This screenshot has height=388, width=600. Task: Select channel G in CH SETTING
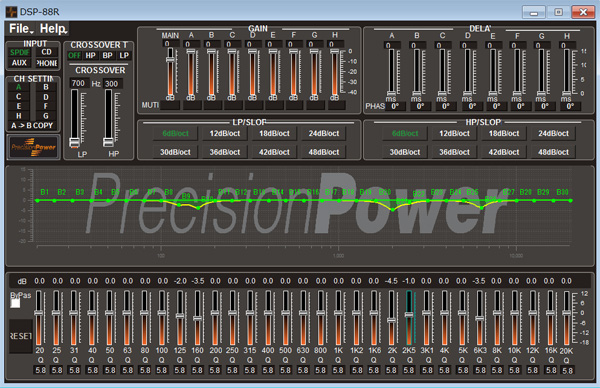coord(46,116)
